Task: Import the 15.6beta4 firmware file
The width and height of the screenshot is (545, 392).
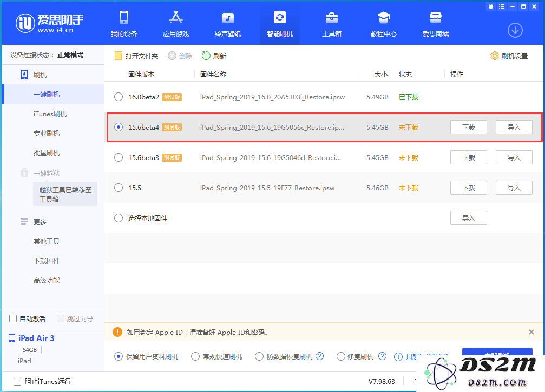Action: (x=514, y=127)
